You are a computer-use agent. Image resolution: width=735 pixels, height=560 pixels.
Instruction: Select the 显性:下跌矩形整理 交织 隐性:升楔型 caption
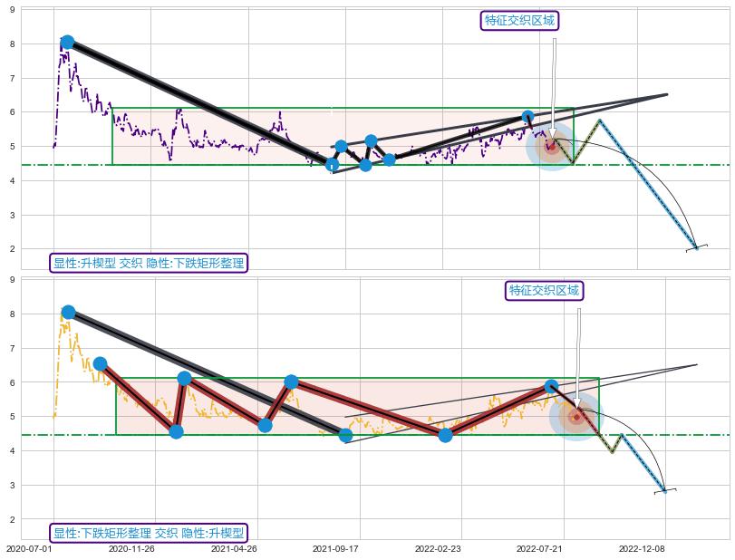tap(148, 533)
